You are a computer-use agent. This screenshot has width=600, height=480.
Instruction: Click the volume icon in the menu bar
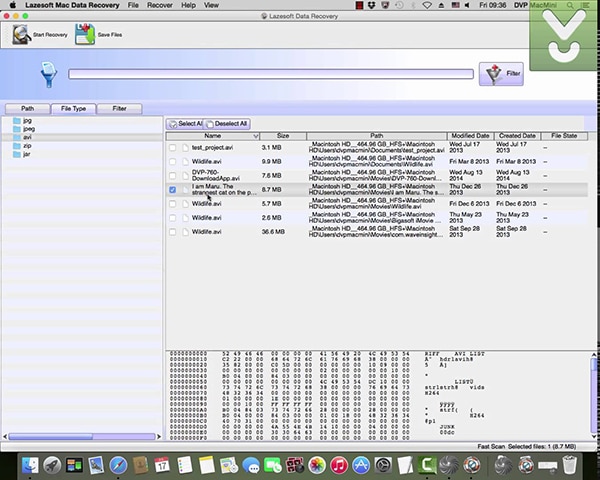point(467,5)
